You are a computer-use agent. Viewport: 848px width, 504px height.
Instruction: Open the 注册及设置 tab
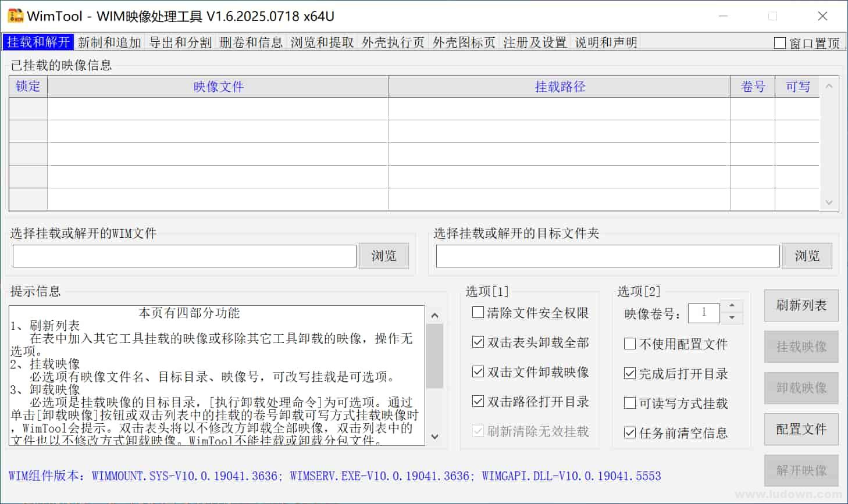coord(535,42)
